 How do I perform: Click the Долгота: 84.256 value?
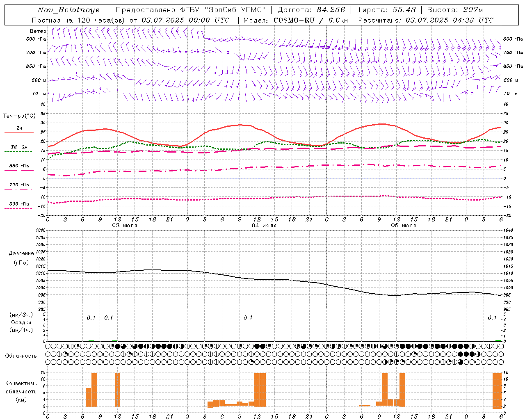pos(311,10)
